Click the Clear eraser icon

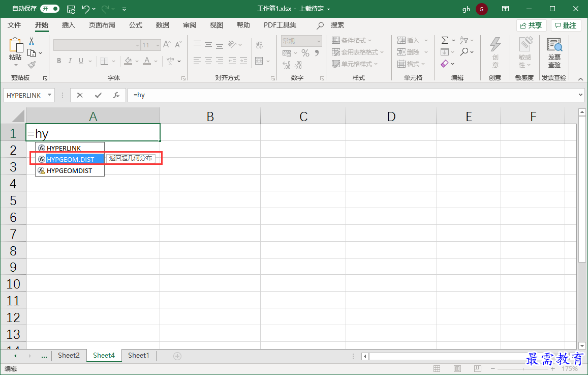click(445, 64)
